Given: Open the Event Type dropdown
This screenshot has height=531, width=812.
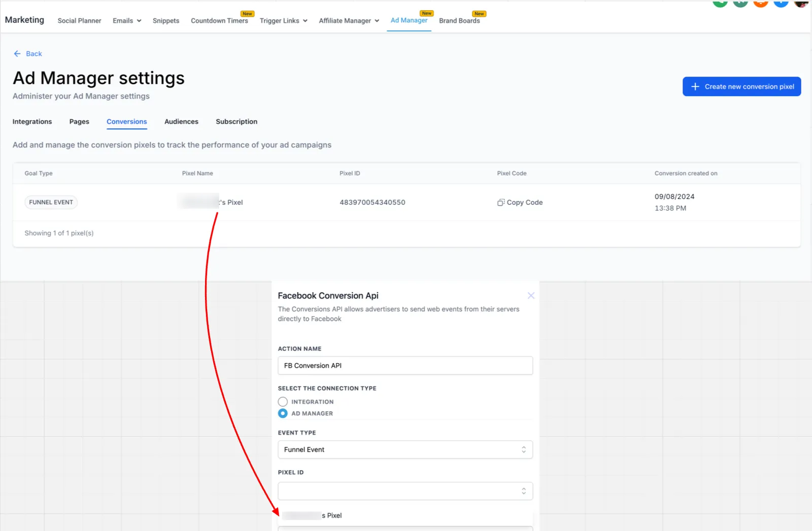Looking at the screenshot, I should 405,449.
